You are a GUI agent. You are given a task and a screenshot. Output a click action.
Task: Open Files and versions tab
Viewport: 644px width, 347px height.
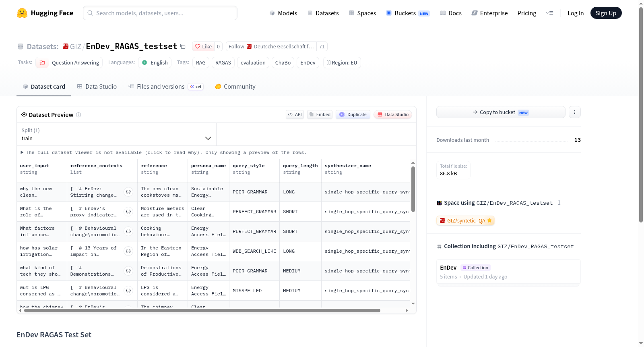coord(166,86)
